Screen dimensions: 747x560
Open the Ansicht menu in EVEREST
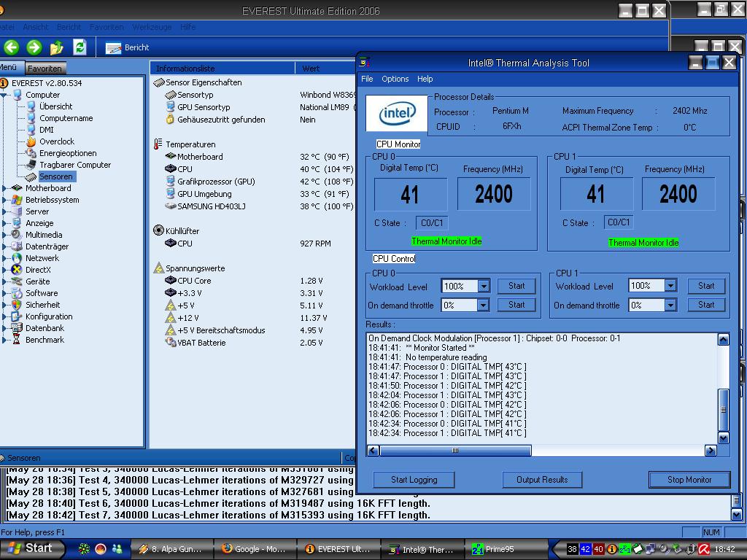coord(36,27)
